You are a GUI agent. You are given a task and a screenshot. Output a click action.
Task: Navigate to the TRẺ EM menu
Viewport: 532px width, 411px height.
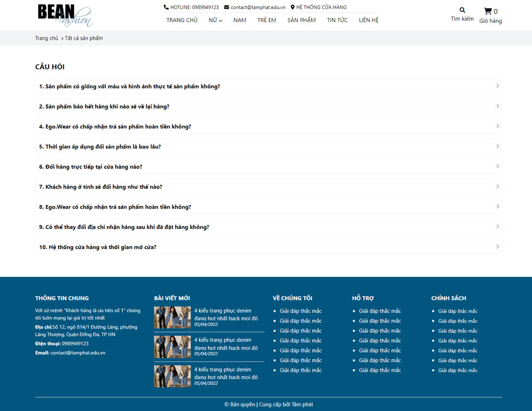(x=267, y=20)
